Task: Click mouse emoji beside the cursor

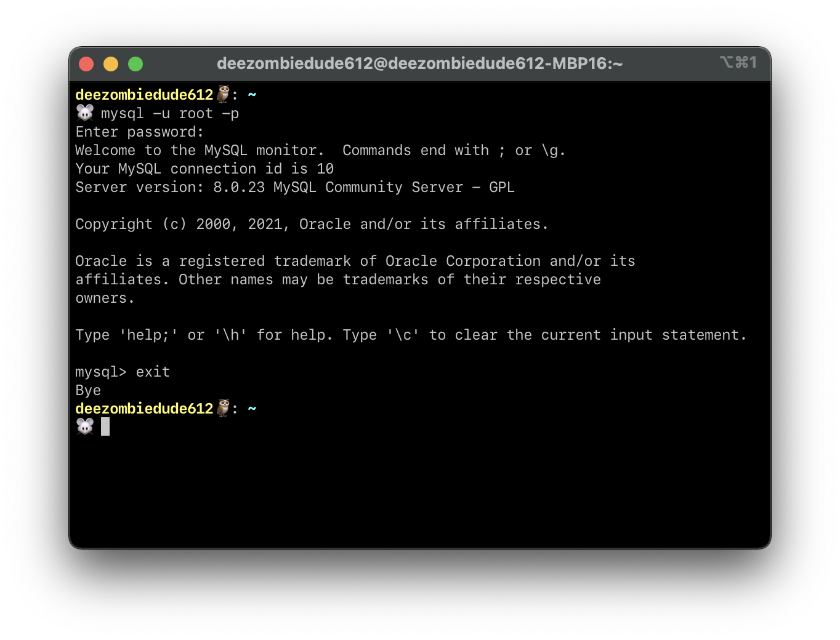Action: [x=85, y=426]
